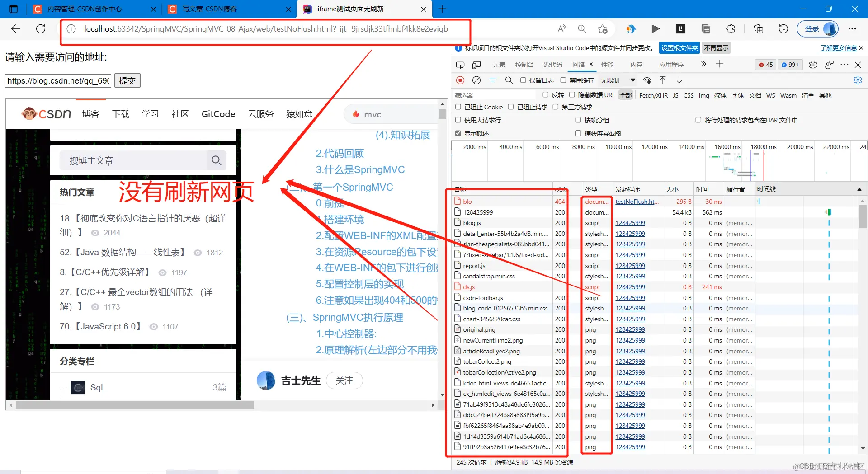Image resolution: width=868 pixels, height=474 pixels.
Task: Enable Preserve log checkbox (保留日志)
Action: (x=523, y=80)
